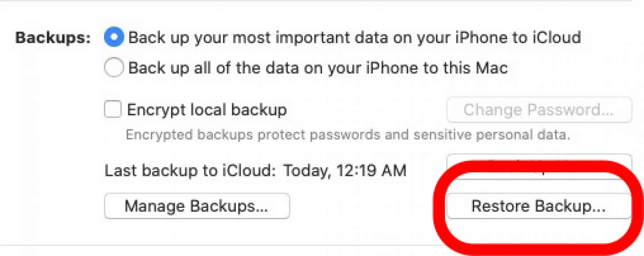
Task: Select the iCloud backup radio button
Action: pyautogui.click(x=114, y=38)
